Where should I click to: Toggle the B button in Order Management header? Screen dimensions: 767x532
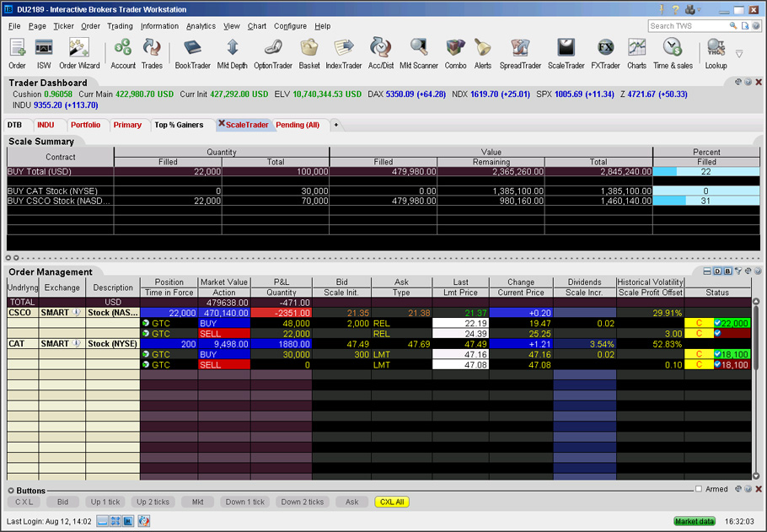(727, 271)
